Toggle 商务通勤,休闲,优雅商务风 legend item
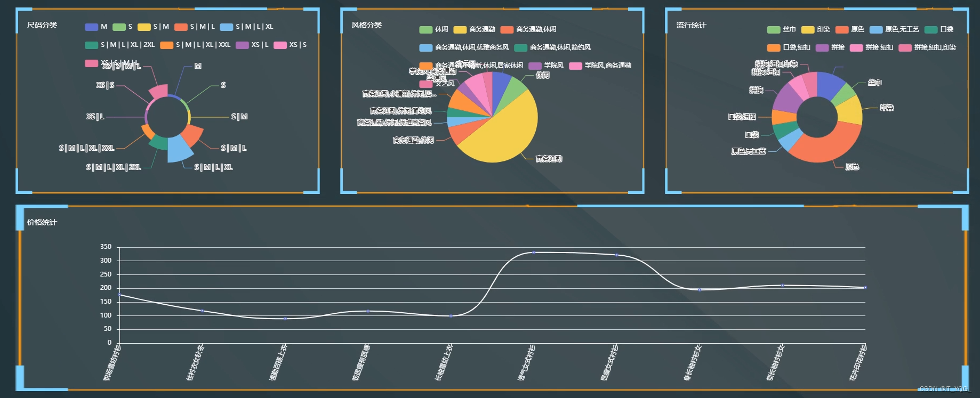 coord(464,47)
